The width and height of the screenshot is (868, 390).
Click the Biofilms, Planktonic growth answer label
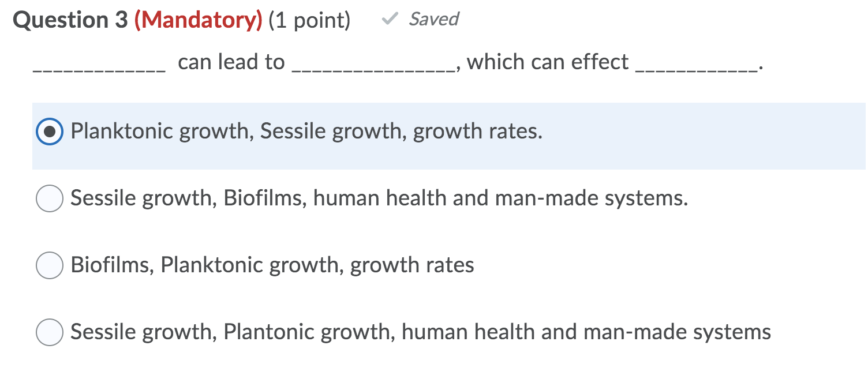271,265
